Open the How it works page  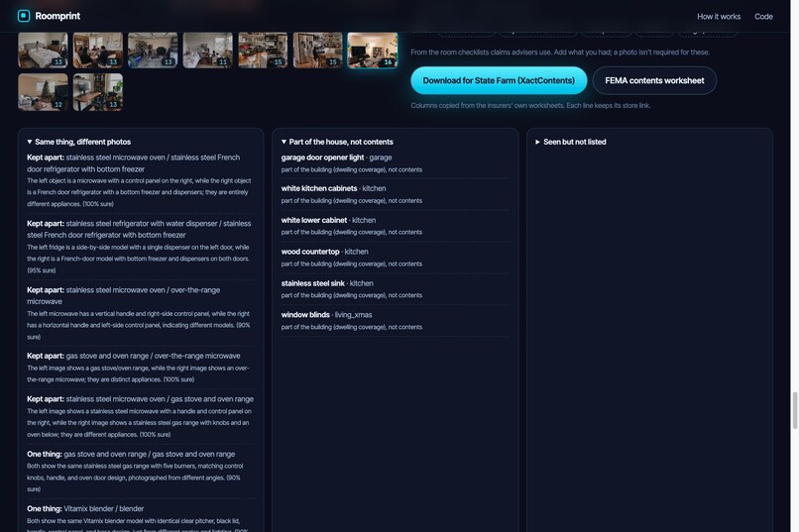(719, 16)
